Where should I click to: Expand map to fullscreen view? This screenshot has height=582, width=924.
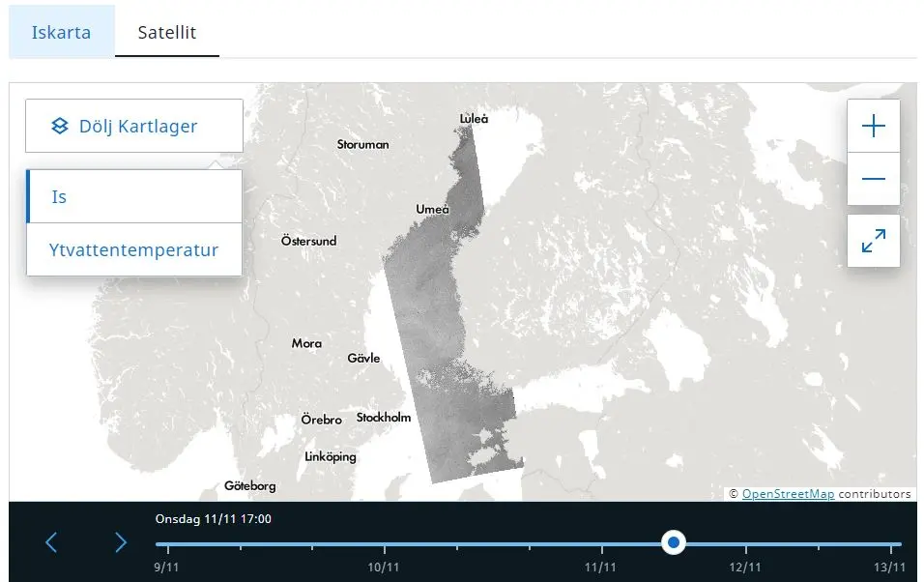(x=873, y=241)
